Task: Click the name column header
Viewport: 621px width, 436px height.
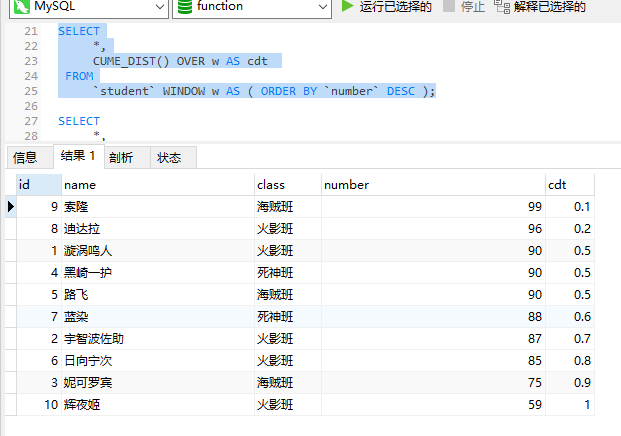Action: [158, 185]
